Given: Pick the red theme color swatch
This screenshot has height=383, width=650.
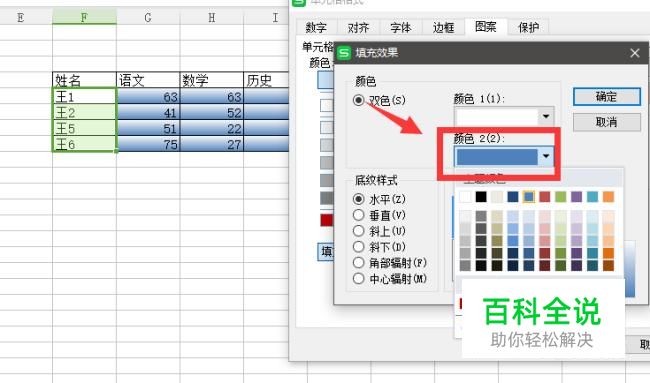Looking at the screenshot, I should point(545,197).
